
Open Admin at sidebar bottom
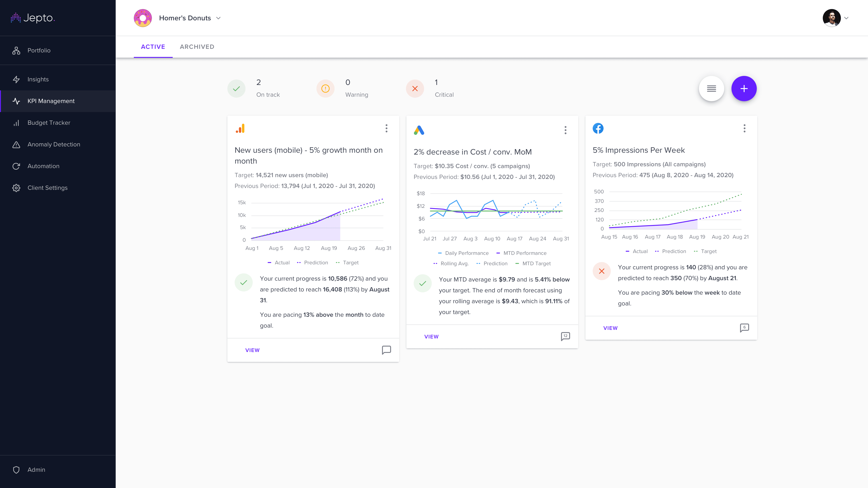pos(58,469)
